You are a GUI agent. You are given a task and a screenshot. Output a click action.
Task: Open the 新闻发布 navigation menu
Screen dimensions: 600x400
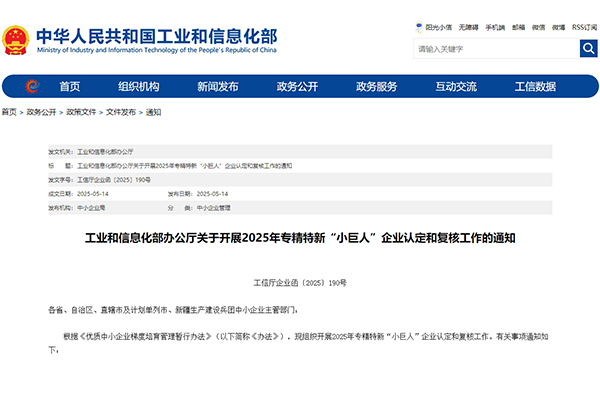click(218, 87)
